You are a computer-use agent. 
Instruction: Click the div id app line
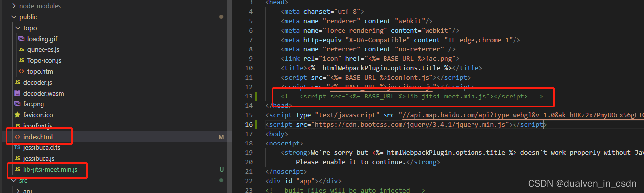point(303,181)
